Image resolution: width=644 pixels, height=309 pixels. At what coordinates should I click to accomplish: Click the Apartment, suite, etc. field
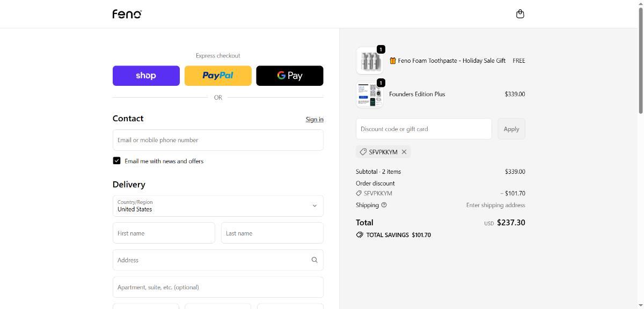(218, 287)
